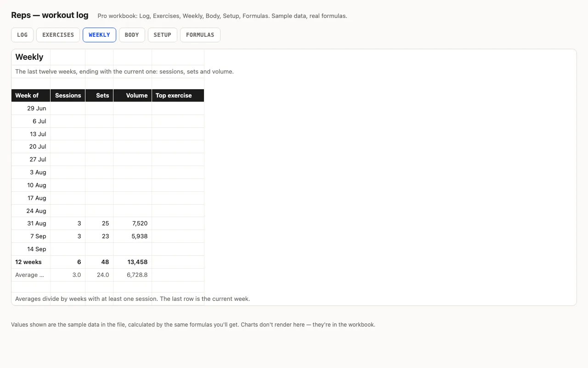Select the '14 Sep' week cell
Image resolution: width=588 pixels, height=368 pixels.
31,249
